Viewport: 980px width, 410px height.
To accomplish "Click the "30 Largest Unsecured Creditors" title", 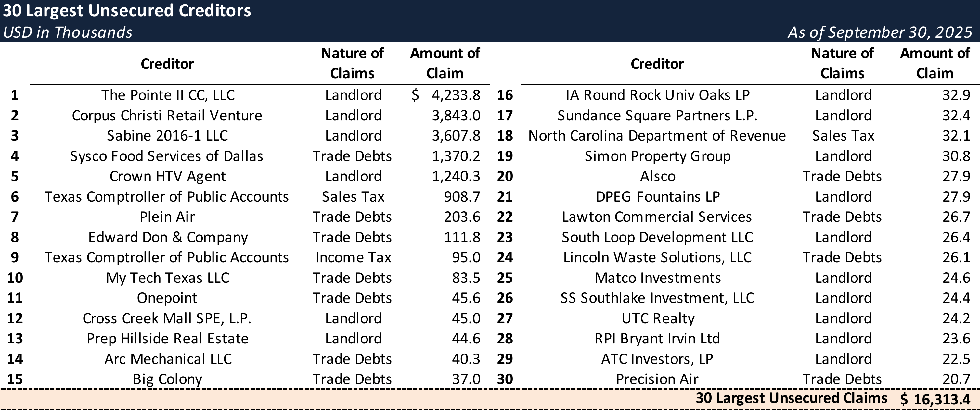I will coord(127,11).
